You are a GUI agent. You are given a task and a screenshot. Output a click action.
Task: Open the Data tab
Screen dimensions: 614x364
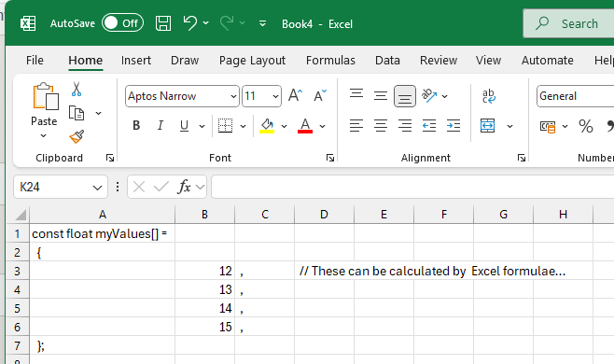[387, 61]
